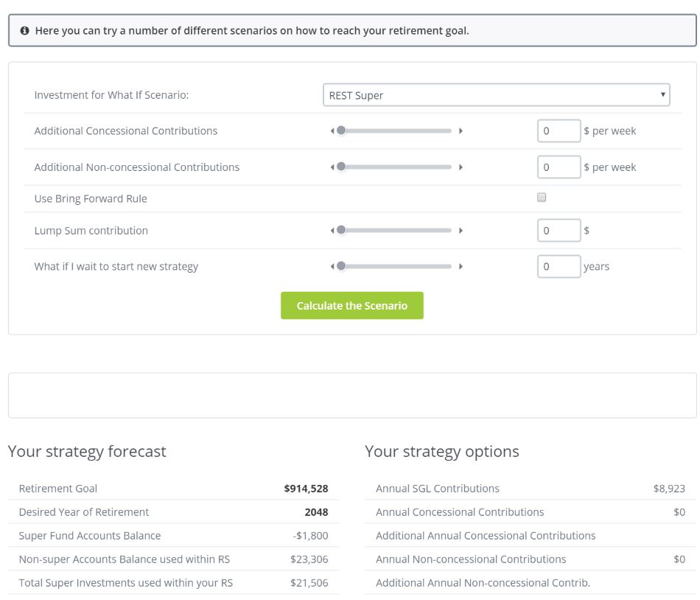Screen dimensions: 700x600
Task: Focus the Concessional Contributions per week input
Action: pyautogui.click(x=559, y=131)
